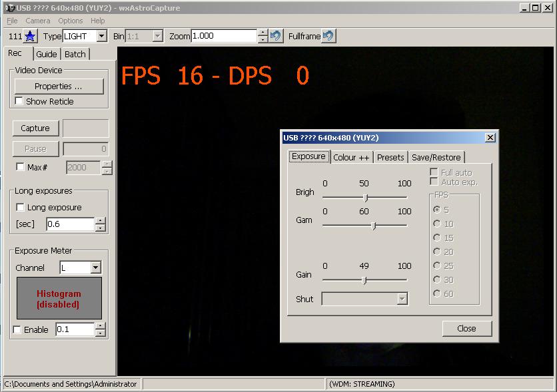Click the Exposure Meter 0.1 value field
Viewport: 557px width, 392px height.
(x=75, y=329)
